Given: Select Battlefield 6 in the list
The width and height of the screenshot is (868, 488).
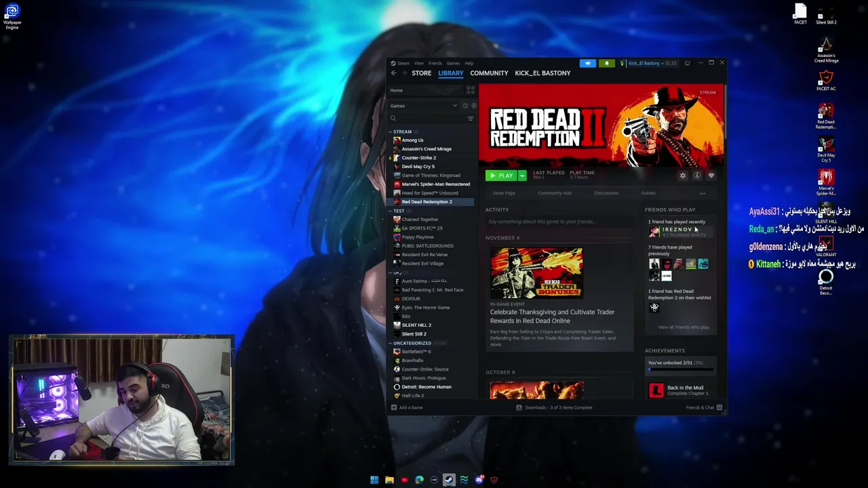Looking at the screenshot, I should [x=416, y=352].
